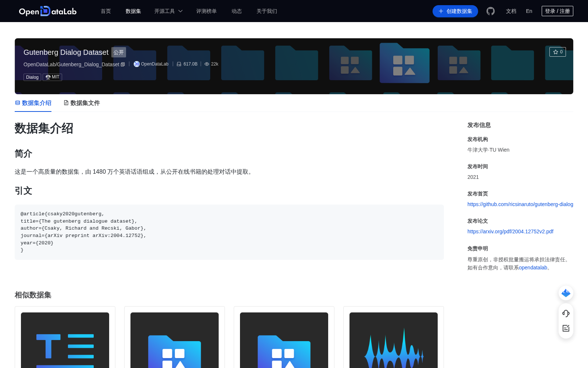Click the 22k views eye icon
Viewport: 588px width, 368px height.
tap(207, 64)
